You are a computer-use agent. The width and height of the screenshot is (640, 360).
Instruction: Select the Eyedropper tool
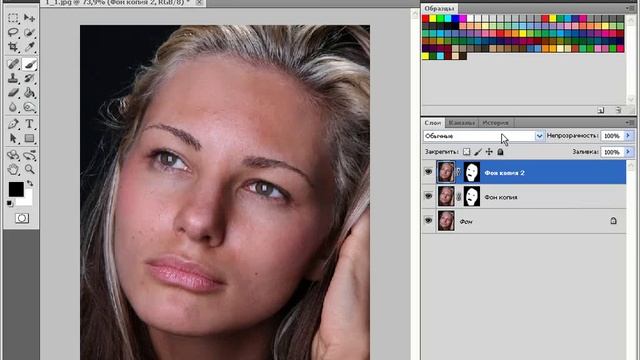coord(29,47)
